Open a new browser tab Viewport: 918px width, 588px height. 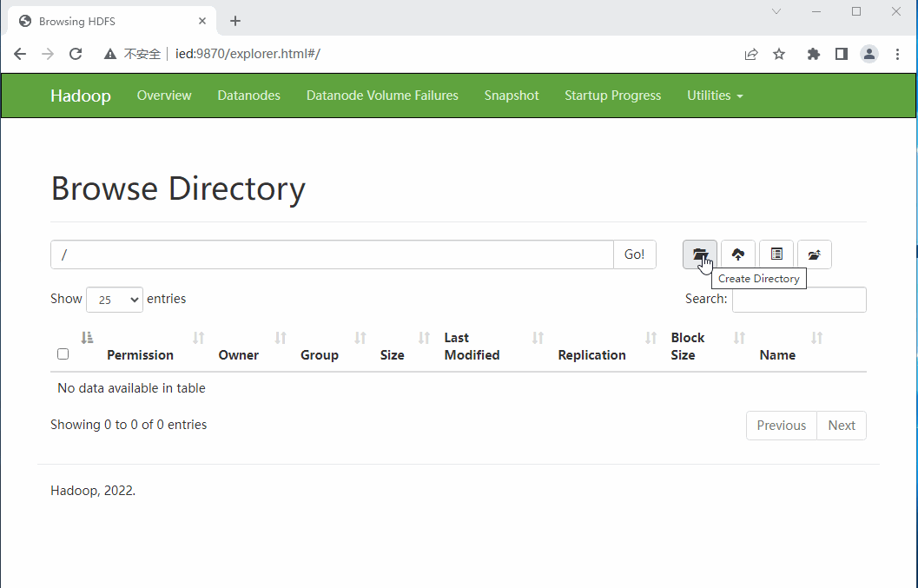[235, 21]
